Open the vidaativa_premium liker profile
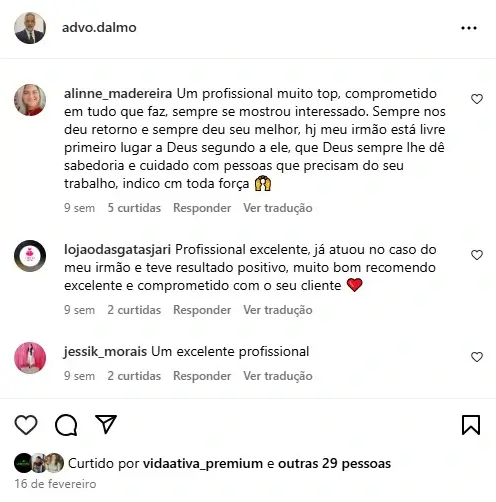 (203, 464)
